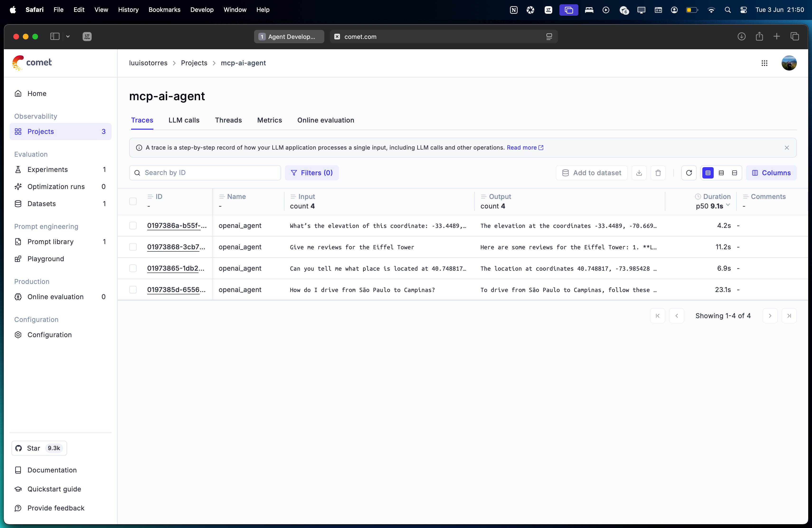This screenshot has height=528, width=812.
Task: Click the delete trace icon
Action: click(x=658, y=173)
